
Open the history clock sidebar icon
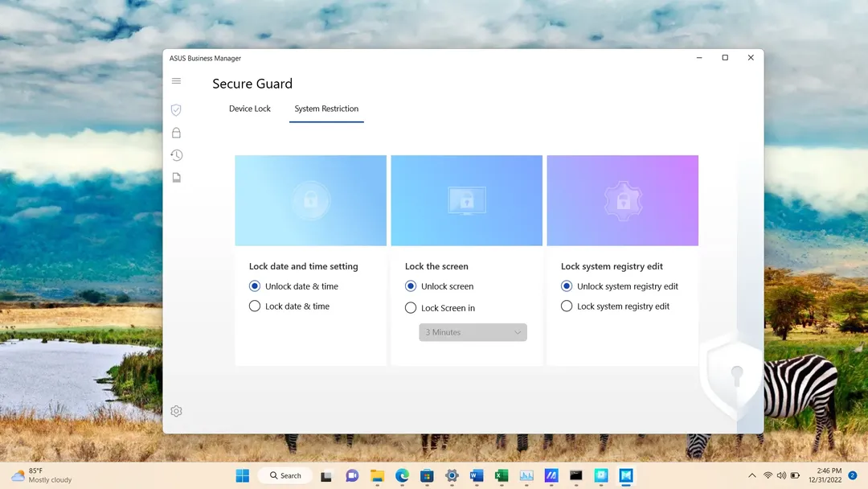[176, 155]
